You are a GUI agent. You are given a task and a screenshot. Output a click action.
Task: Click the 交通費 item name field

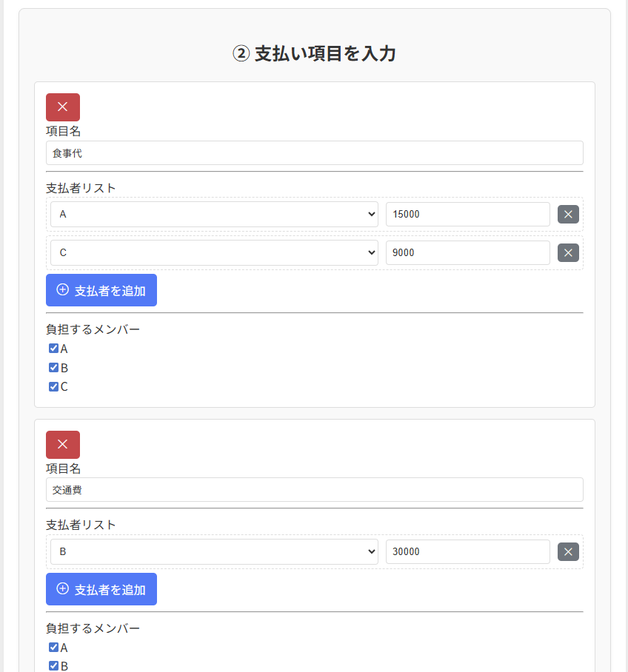click(315, 490)
